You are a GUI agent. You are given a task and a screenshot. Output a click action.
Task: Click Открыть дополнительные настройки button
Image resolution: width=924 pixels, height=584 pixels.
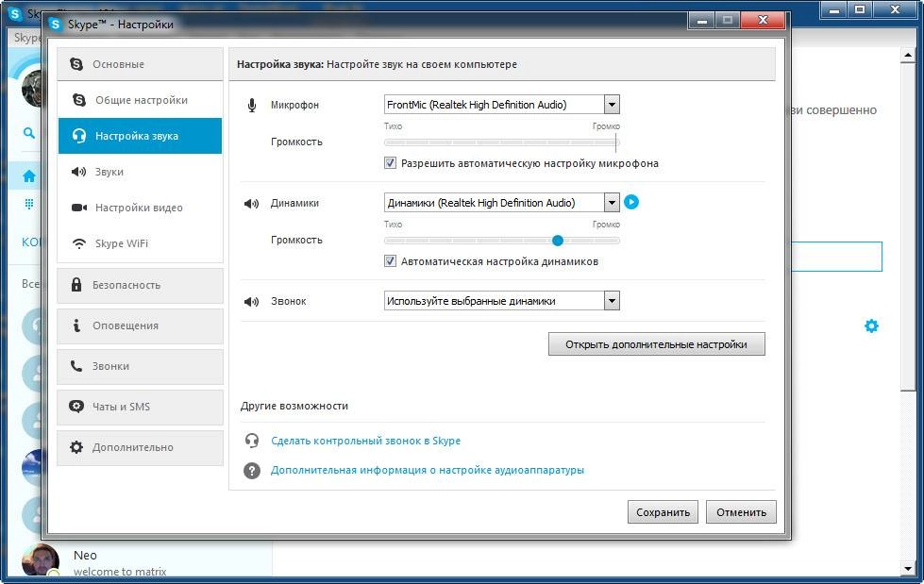(x=657, y=344)
